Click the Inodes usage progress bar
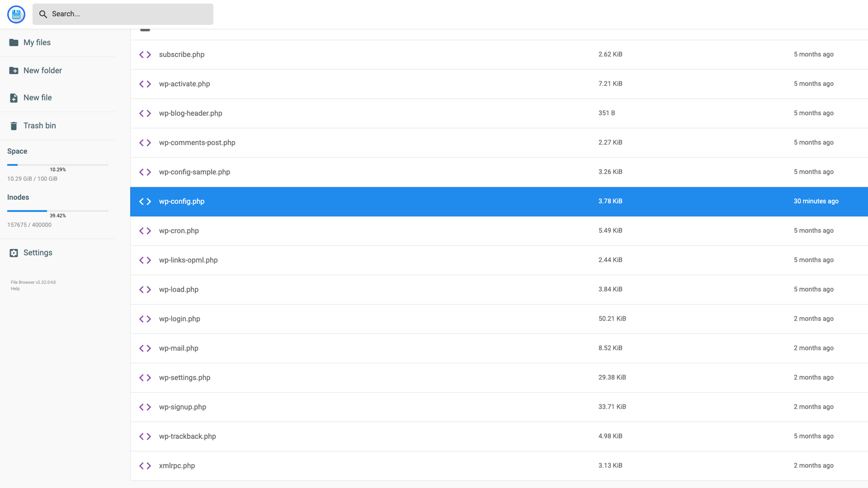 coord(58,211)
